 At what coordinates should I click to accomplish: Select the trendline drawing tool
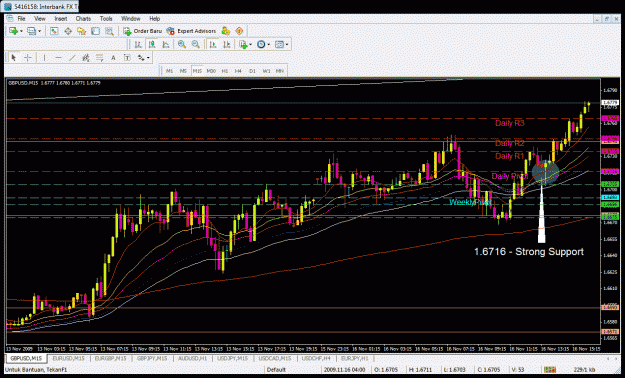(x=72, y=58)
